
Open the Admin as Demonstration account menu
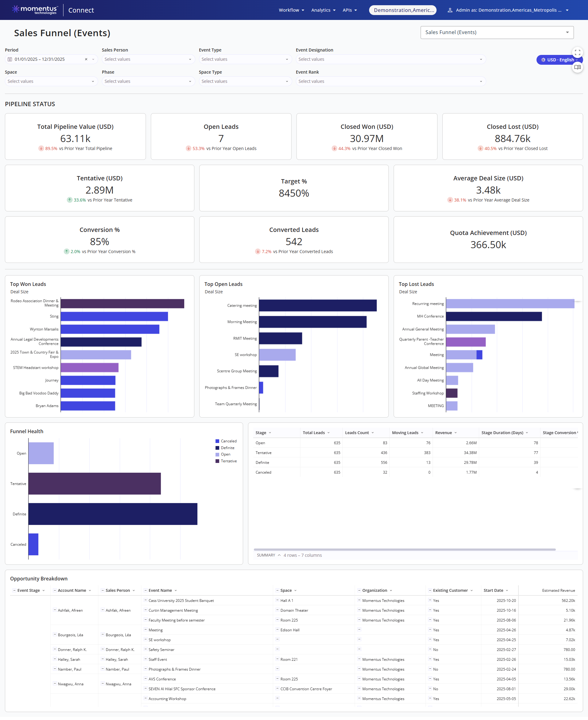pos(508,10)
